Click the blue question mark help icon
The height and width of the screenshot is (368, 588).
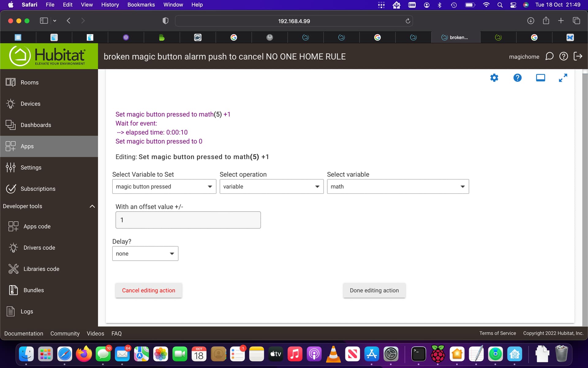[517, 78]
